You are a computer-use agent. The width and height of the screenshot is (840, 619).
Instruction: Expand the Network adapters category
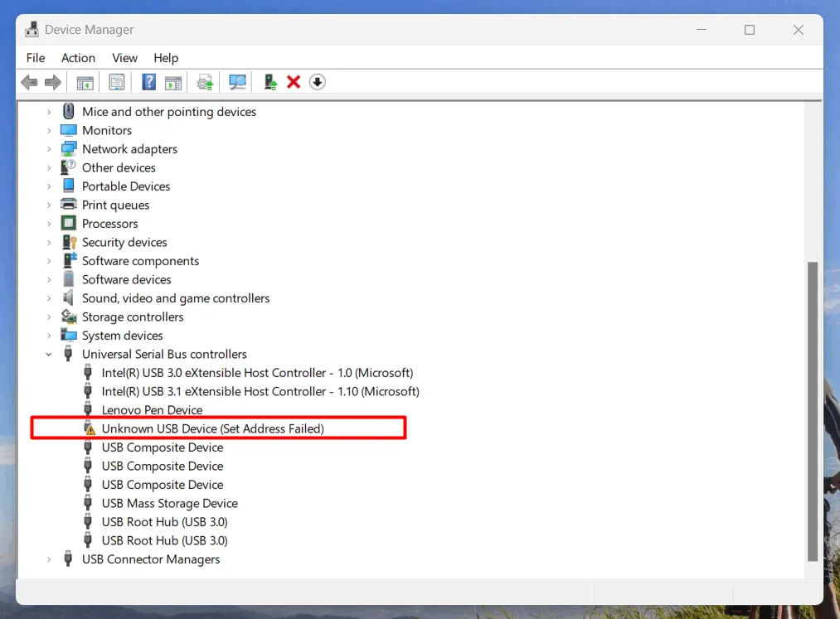pos(49,149)
